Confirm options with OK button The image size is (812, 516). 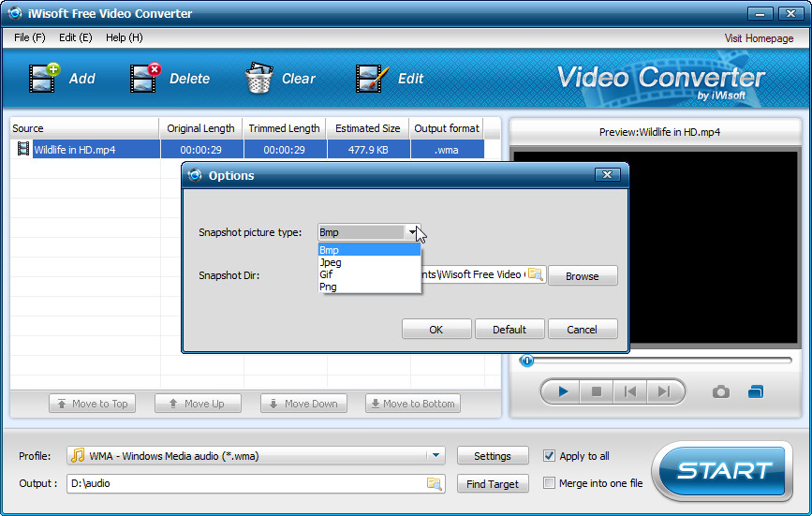pos(436,329)
